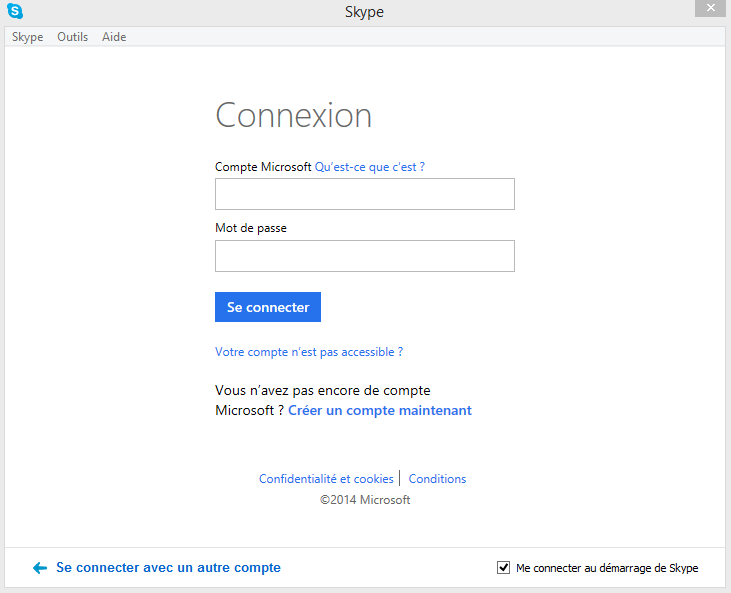Click 'Se connecter avec un autre compte'
Image resolution: width=731 pixels, height=593 pixels.
tap(168, 567)
